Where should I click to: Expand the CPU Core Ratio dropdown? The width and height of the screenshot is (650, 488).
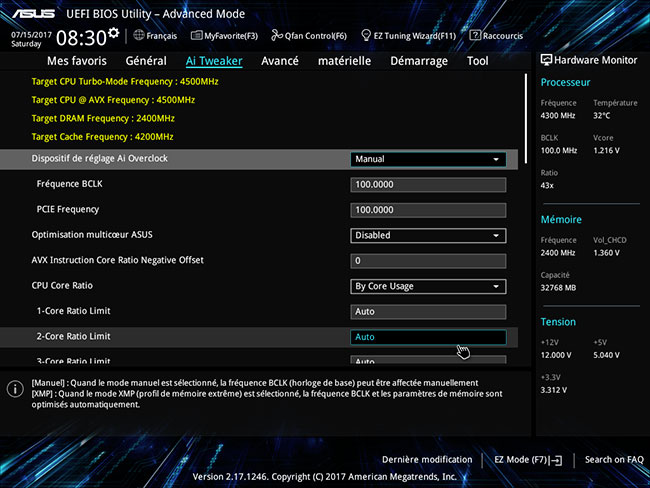428,286
